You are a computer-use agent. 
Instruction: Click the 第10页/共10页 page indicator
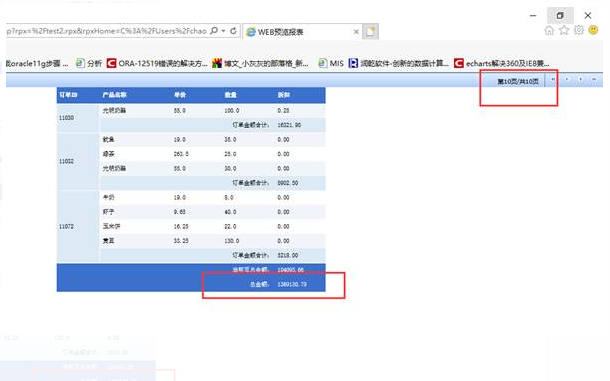(x=518, y=81)
